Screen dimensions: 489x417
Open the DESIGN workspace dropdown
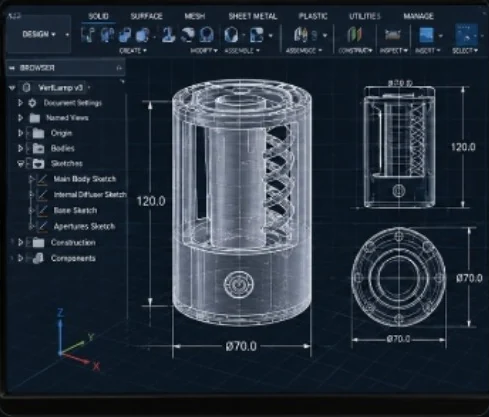tap(39, 34)
